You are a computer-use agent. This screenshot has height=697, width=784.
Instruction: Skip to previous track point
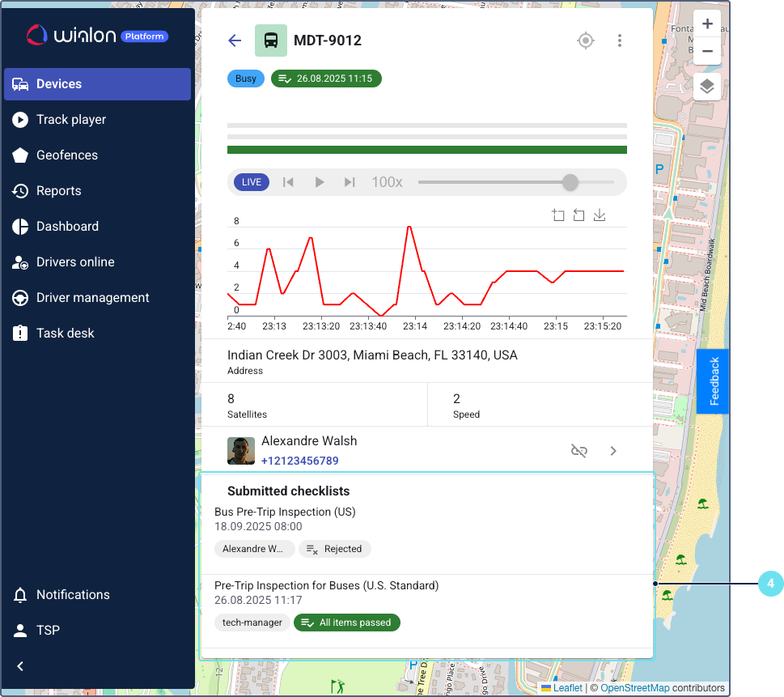pyautogui.click(x=288, y=182)
